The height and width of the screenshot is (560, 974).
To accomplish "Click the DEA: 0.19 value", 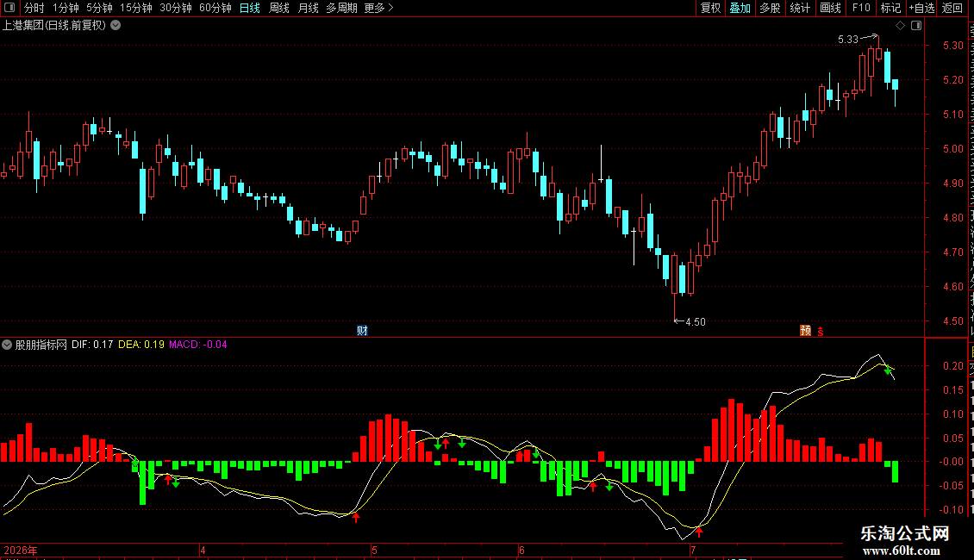I will pos(141,345).
